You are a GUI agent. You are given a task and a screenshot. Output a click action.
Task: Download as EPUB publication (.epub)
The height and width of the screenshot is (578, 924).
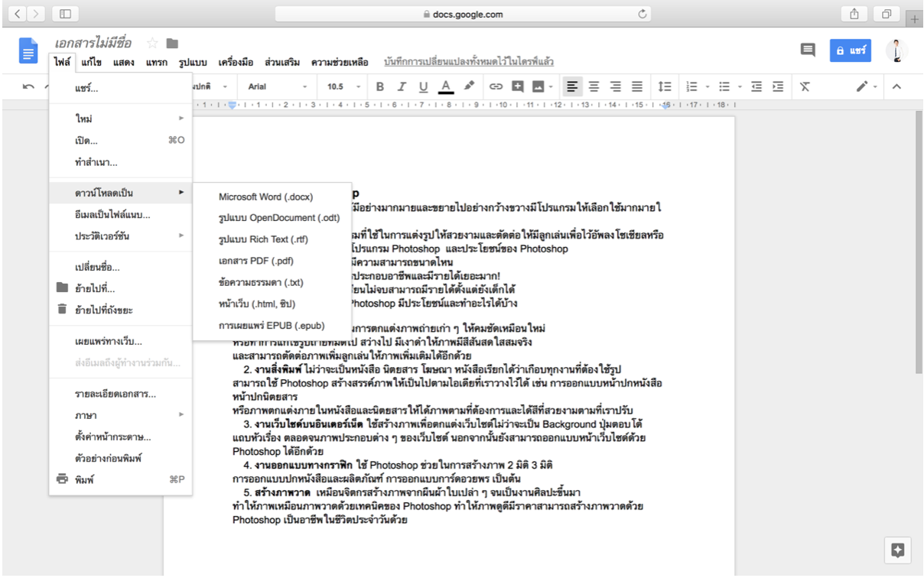[272, 325]
